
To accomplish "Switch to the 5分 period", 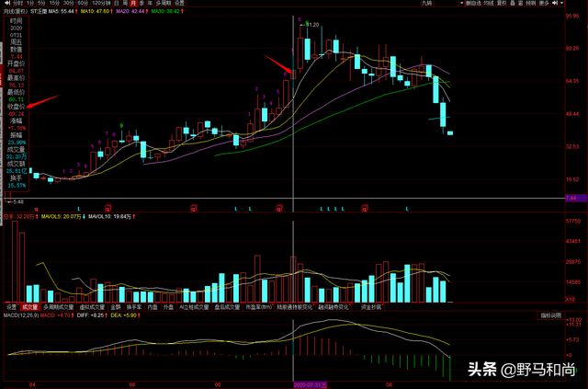I will (41, 3).
